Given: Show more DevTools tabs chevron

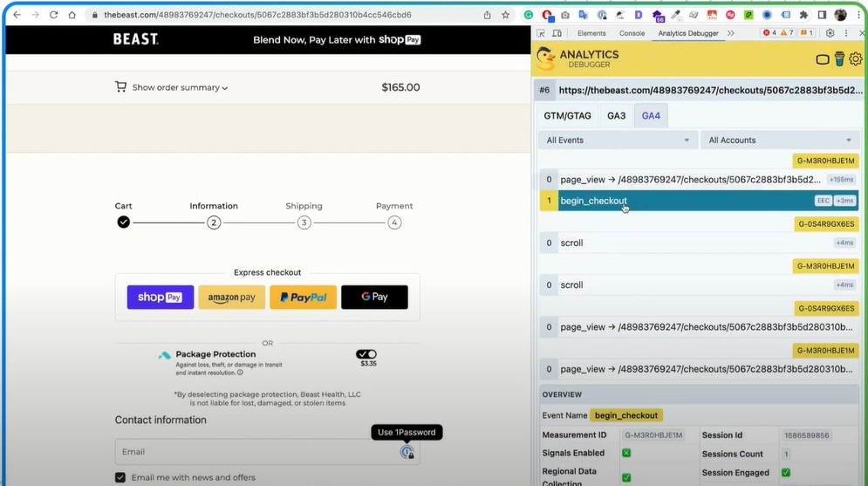Looking at the screenshot, I should coord(731,33).
